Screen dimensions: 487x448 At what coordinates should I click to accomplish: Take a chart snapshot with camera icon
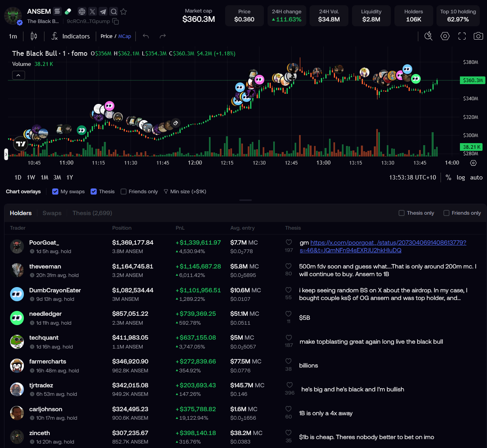(x=478, y=36)
